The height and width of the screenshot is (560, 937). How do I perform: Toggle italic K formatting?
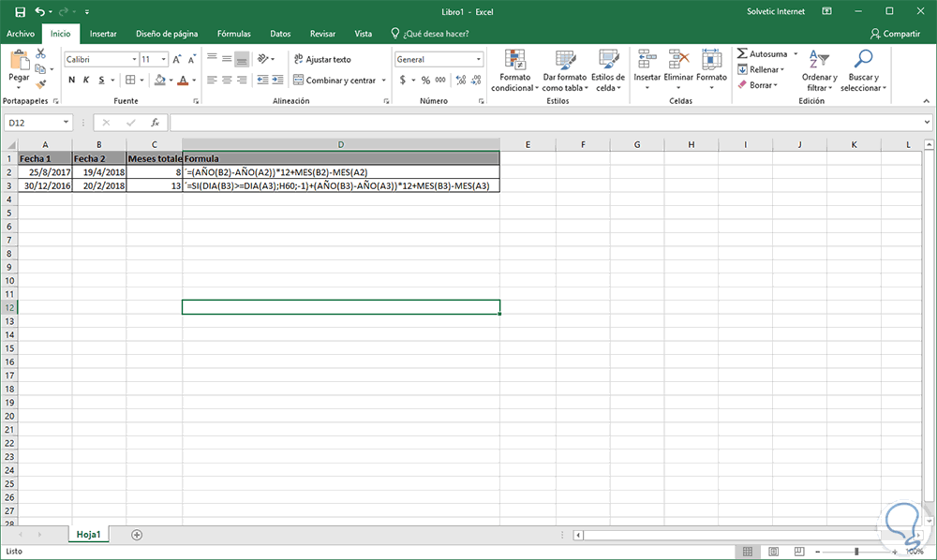[86, 80]
